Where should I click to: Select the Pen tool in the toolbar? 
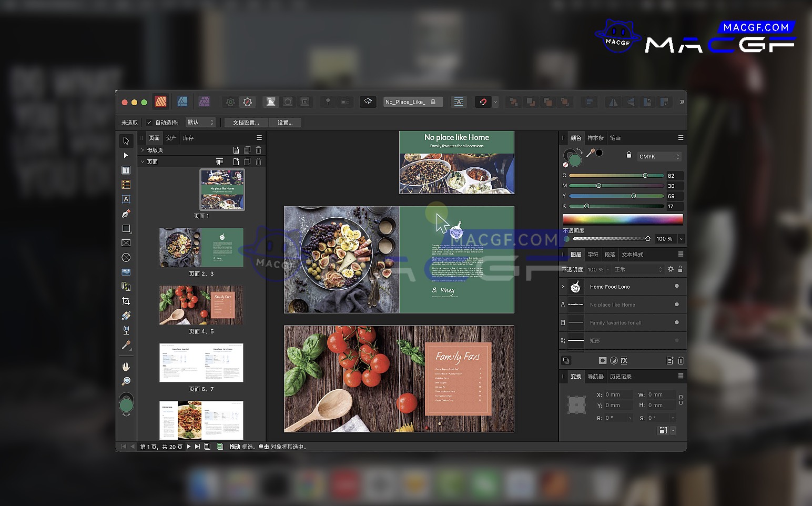tap(126, 214)
